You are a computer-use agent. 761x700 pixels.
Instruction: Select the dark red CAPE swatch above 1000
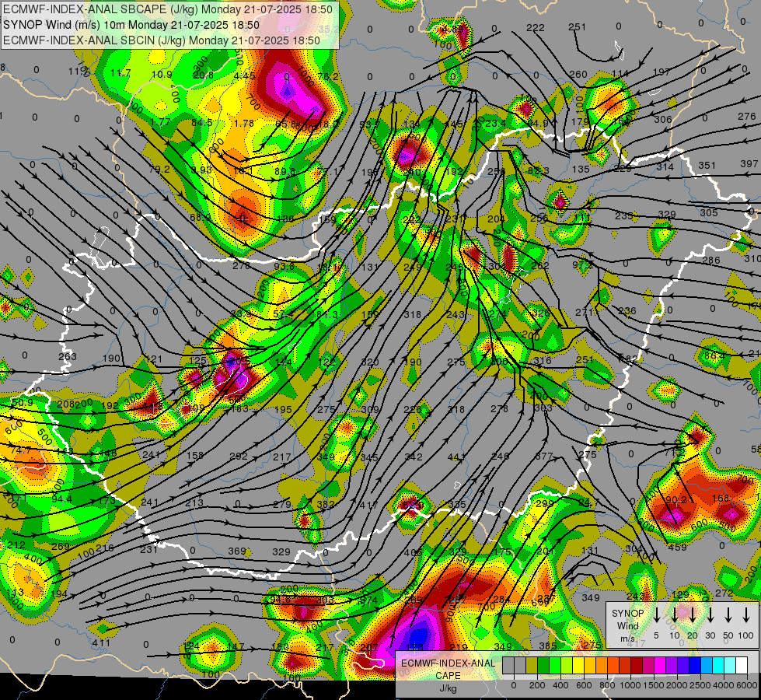pyautogui.click(x=637, y=666)
